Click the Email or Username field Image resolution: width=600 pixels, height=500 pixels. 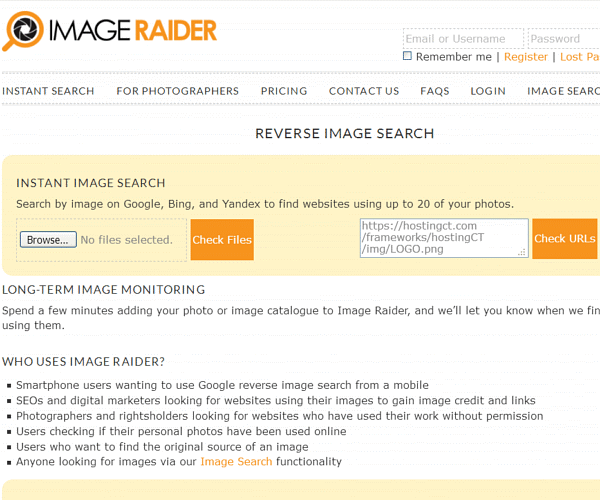462,39
